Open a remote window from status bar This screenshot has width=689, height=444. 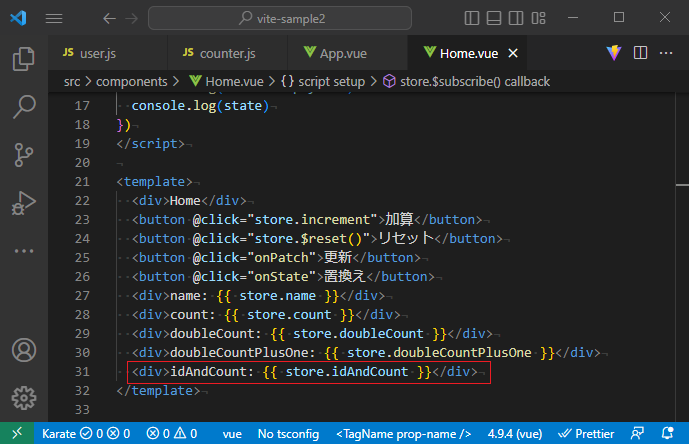(17, 433)
